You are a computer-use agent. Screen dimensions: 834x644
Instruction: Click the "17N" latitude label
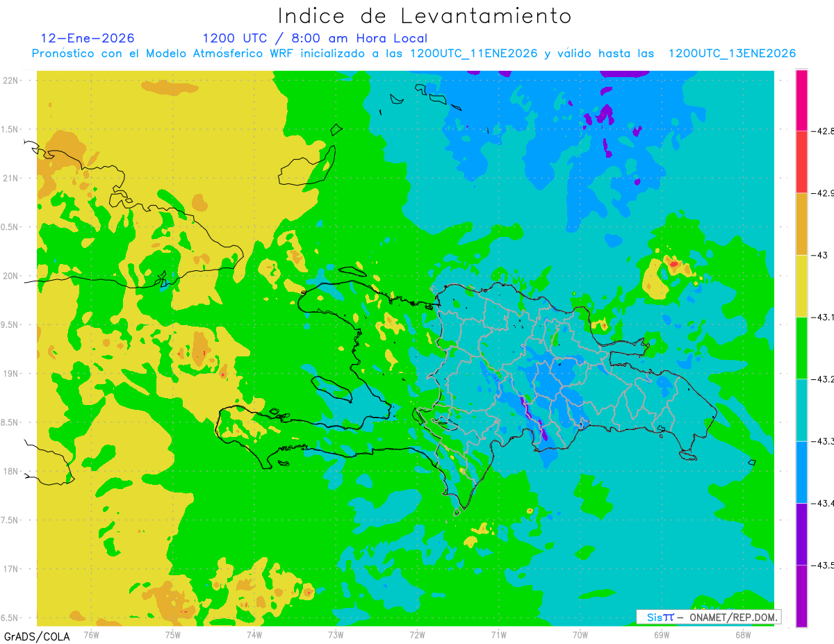click(12, 569)
